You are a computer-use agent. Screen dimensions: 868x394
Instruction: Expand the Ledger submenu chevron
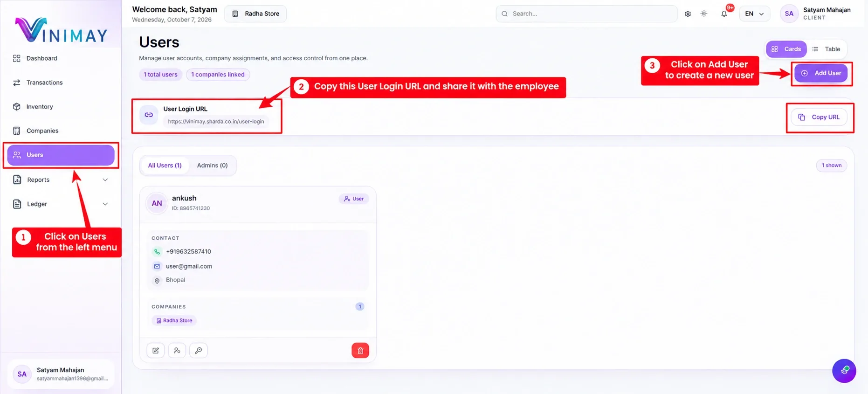point(105,204)
